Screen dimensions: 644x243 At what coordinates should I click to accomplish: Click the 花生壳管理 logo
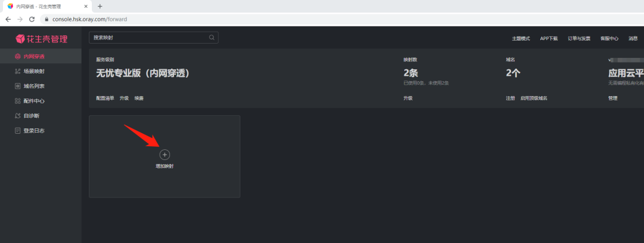click(x=41, y=39)
